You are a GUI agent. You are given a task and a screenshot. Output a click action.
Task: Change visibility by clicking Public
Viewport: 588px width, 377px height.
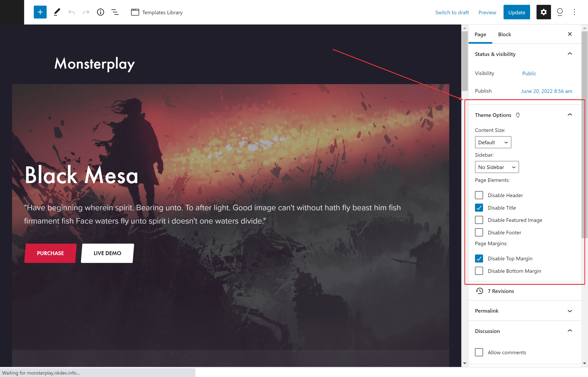tap(529, 73)
